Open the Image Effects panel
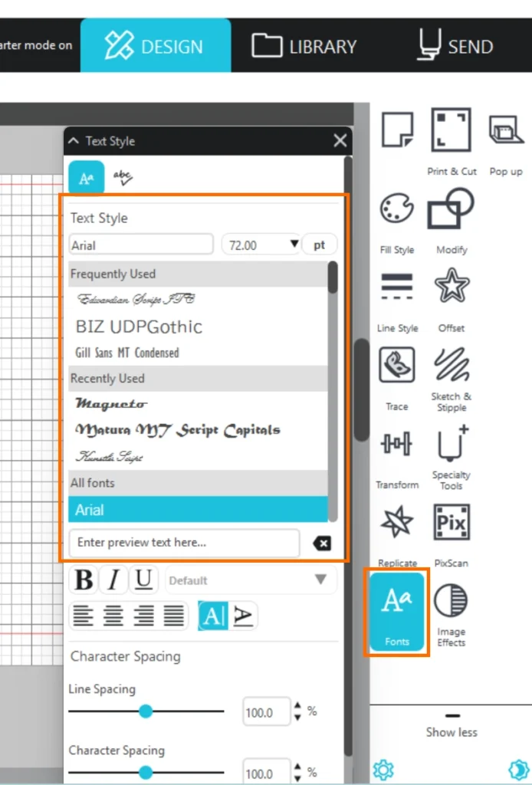This screenshot has width=532, height=785. [452, 603]
